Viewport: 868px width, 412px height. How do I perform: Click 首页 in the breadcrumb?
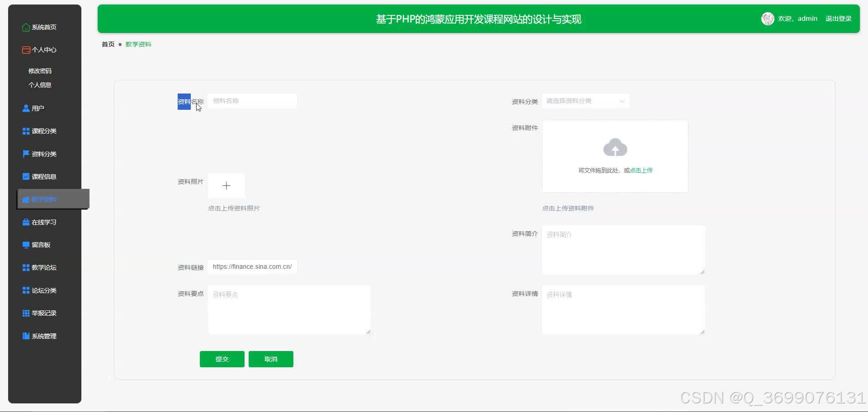(x=108, y=44)
